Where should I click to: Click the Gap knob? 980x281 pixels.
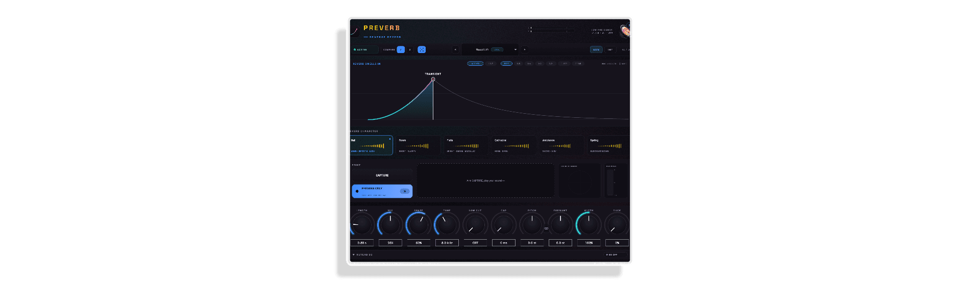(x=504, y=224)
